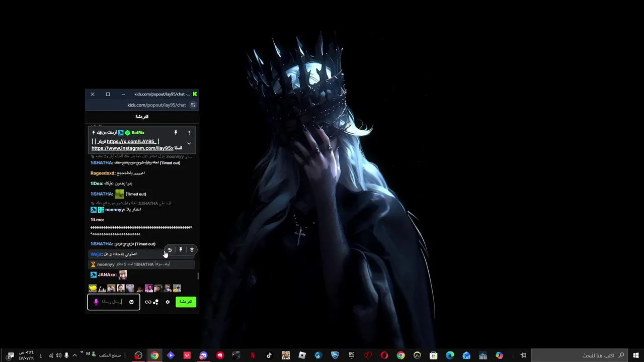Click the chat scrollbar thumb
644x362 pixels.
[198, 276]
